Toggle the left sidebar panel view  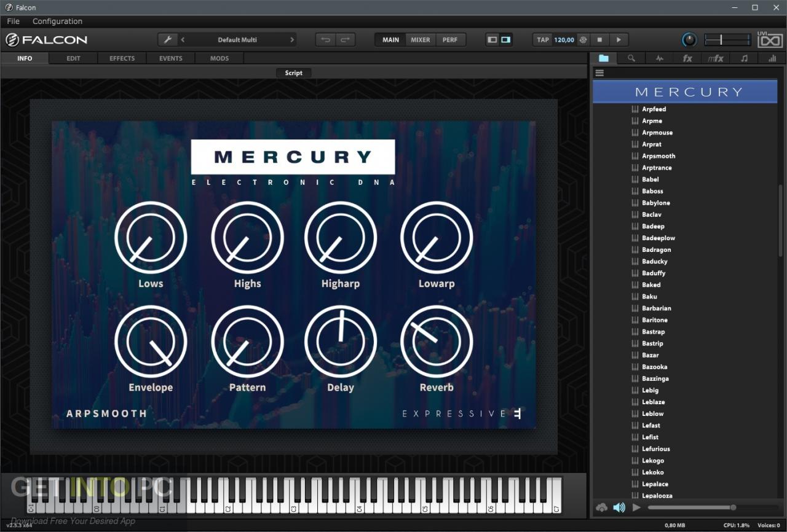(x=492, y=40)
